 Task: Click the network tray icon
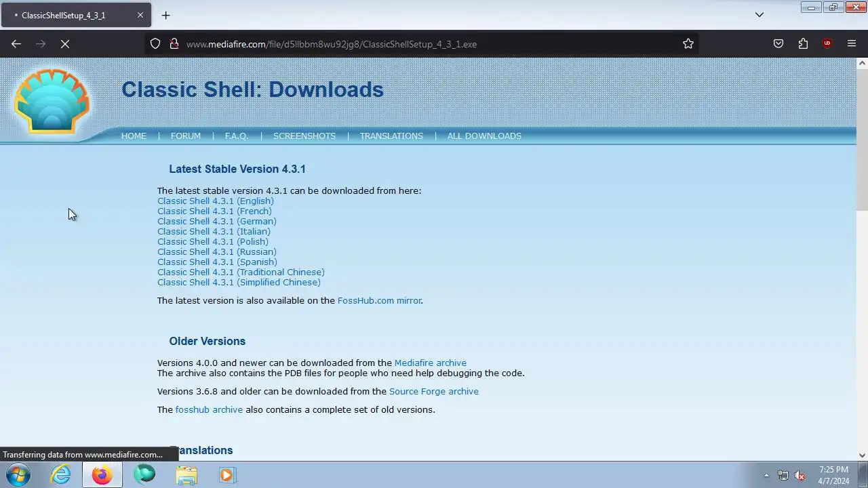click(783, 475)
